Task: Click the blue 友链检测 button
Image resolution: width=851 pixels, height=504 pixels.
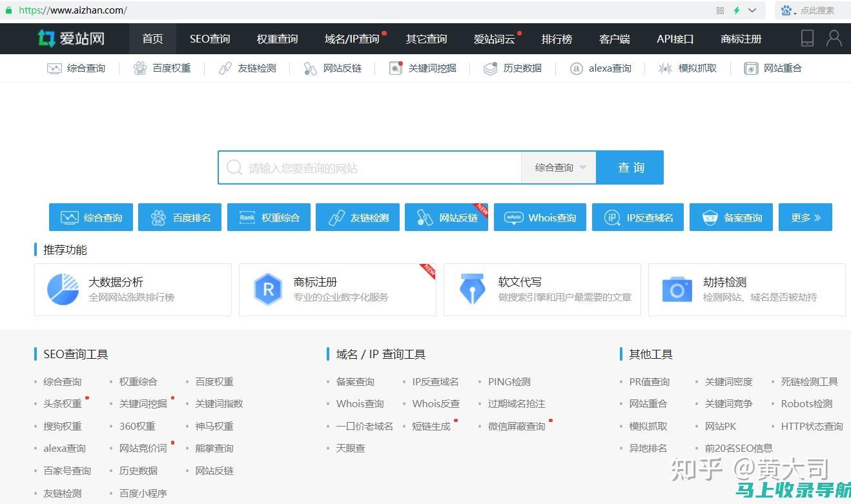Action: pos(358,217)
